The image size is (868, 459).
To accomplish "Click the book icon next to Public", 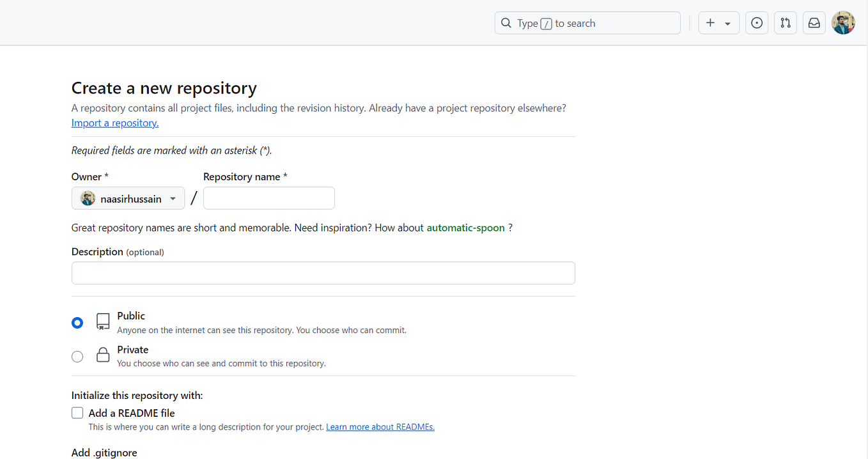I will click(103, 322).
